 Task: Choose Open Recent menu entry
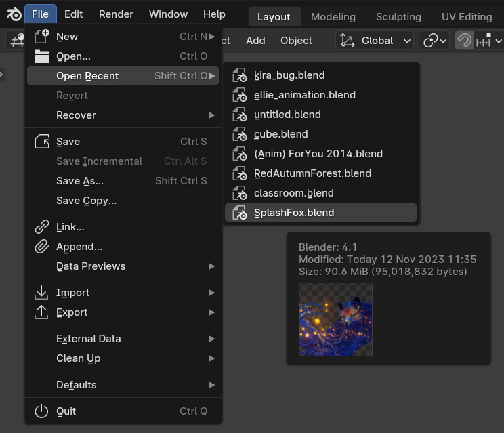coord(123,75)
